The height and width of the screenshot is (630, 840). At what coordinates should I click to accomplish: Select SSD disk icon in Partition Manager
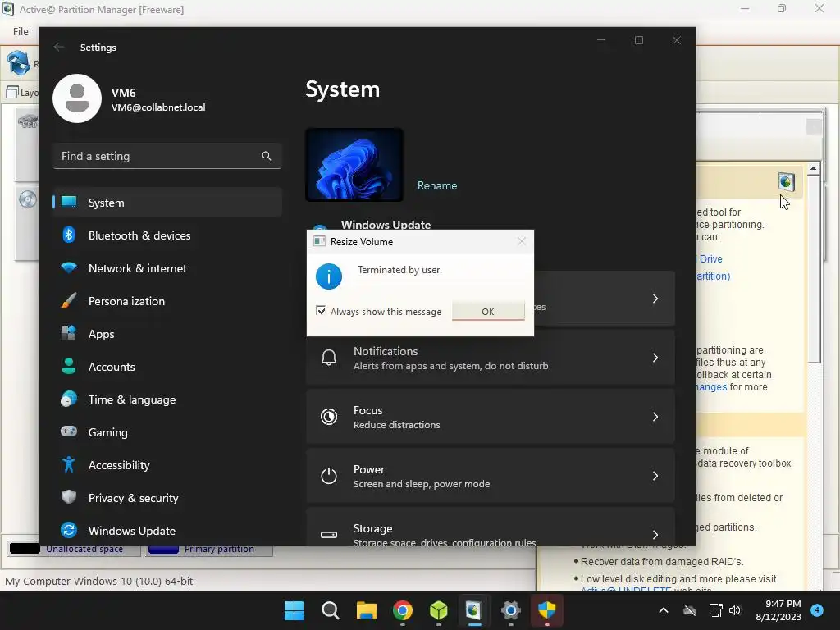point(28,121)
